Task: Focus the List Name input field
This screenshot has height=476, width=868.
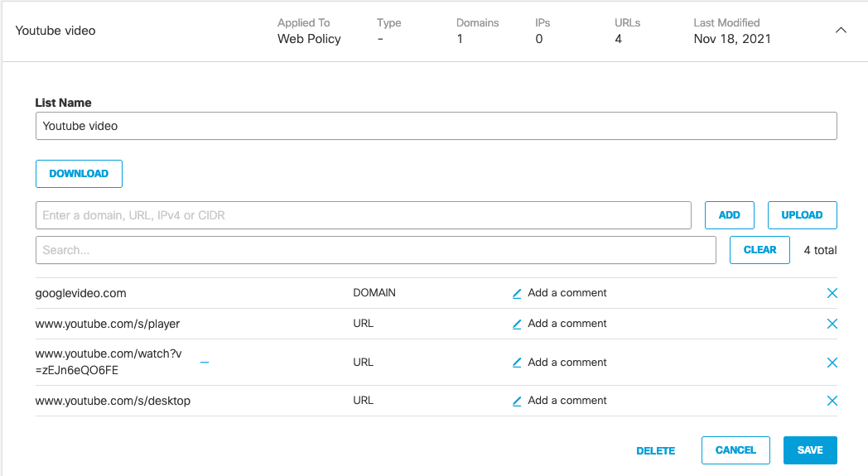Action: coord(436,126)
